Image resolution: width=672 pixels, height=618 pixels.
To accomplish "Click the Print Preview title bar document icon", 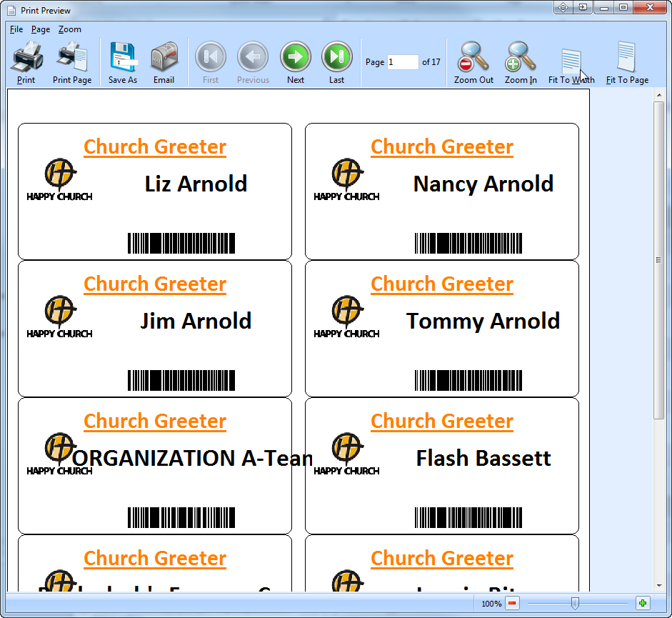I will [x=11, y=10].
